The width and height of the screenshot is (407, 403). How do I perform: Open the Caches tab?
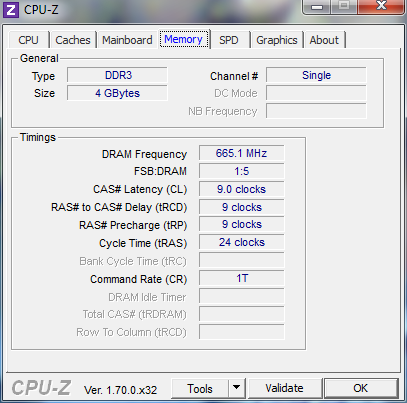click(x=73, y=40)
